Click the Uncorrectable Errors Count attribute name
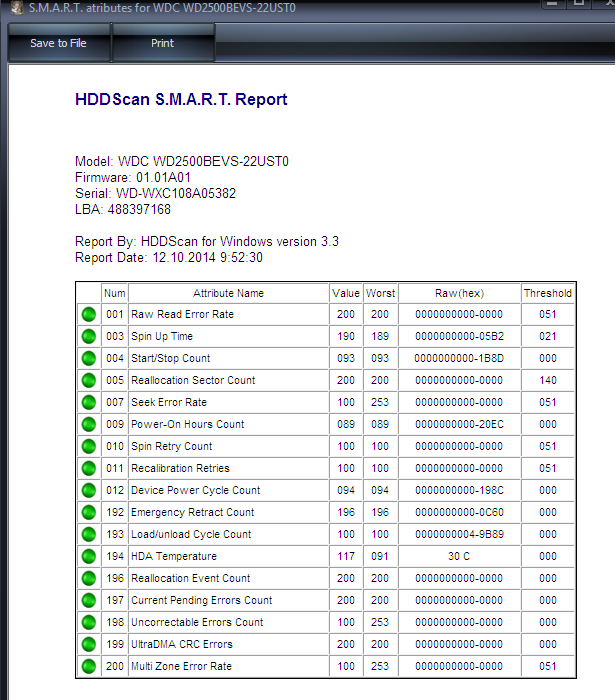This screenshot has height=700, width=615. coord(197,622)
